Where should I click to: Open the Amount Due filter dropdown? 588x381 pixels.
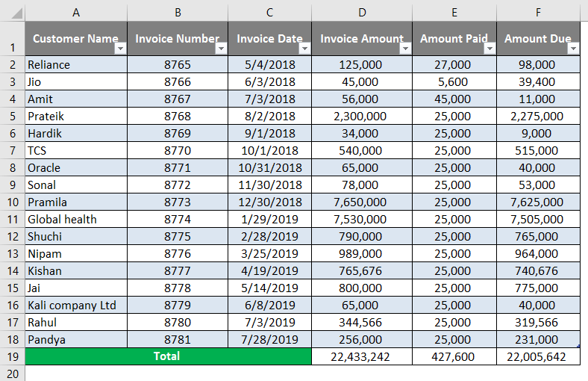pos(573,49)
